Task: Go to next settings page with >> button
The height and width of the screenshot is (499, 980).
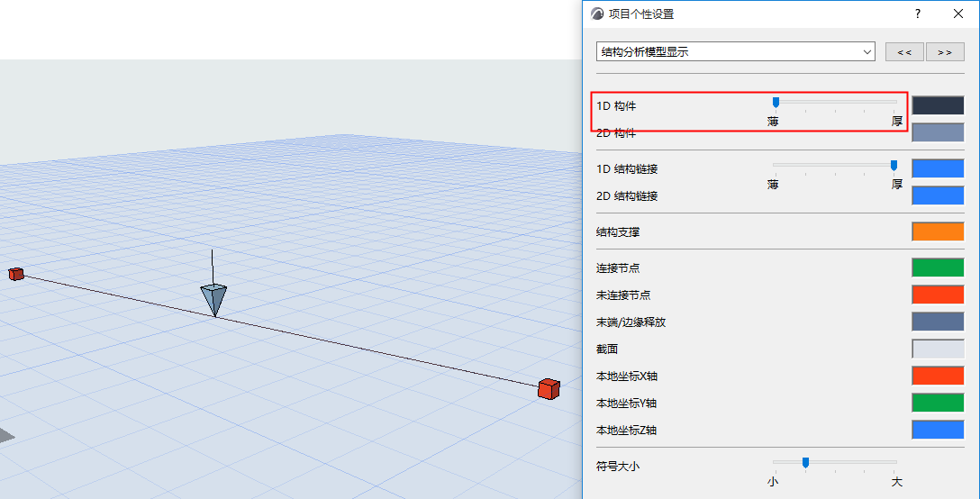Action: click(944, 52)
